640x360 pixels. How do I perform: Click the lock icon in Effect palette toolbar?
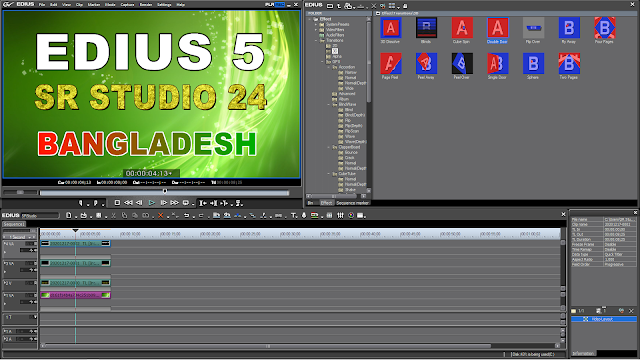pyautogui.click(x=405, y=6)
